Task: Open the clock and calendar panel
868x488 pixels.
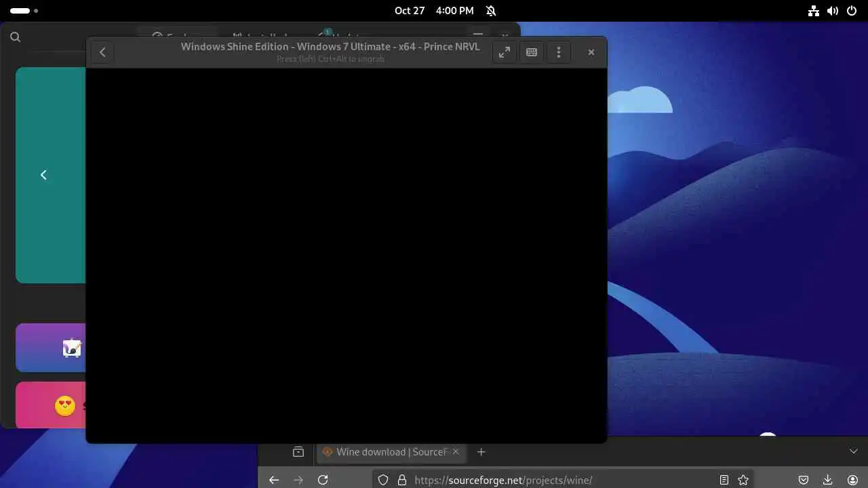Action: pyautogui.click(x=434, y=11)
